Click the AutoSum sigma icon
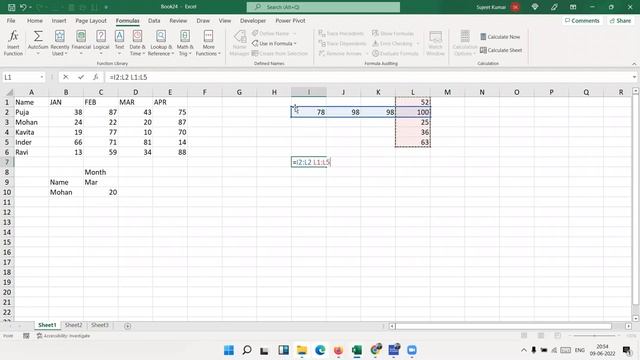 tap(38, 37)
